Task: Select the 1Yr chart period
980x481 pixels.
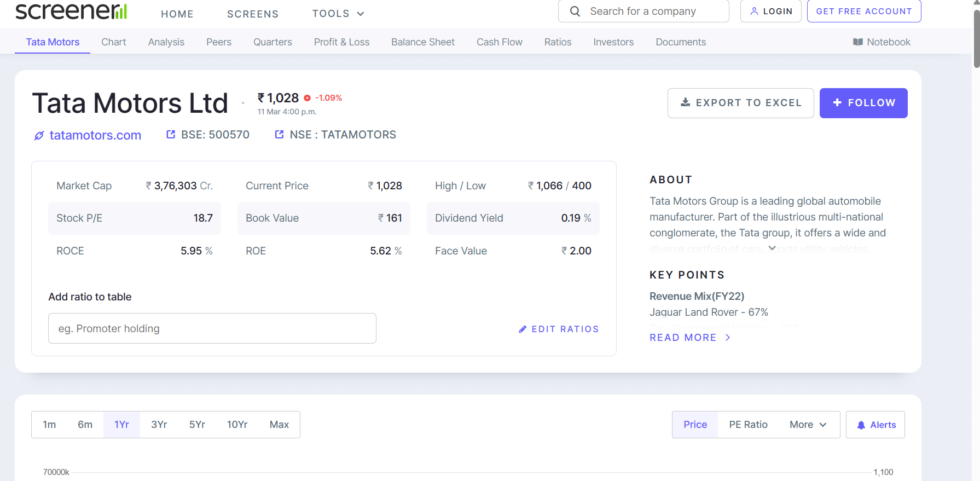Action: tap(121, 425)
